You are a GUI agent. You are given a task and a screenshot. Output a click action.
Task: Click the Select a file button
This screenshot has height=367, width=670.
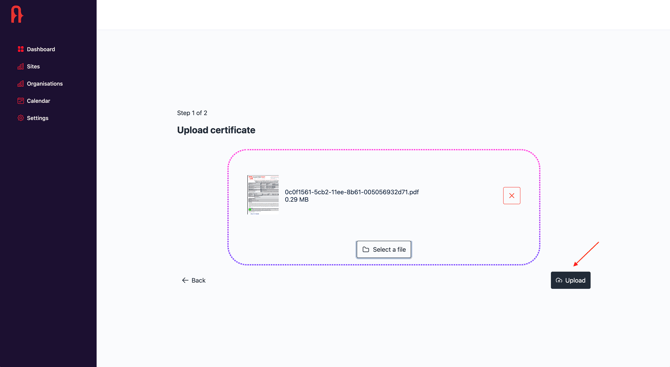384,250
